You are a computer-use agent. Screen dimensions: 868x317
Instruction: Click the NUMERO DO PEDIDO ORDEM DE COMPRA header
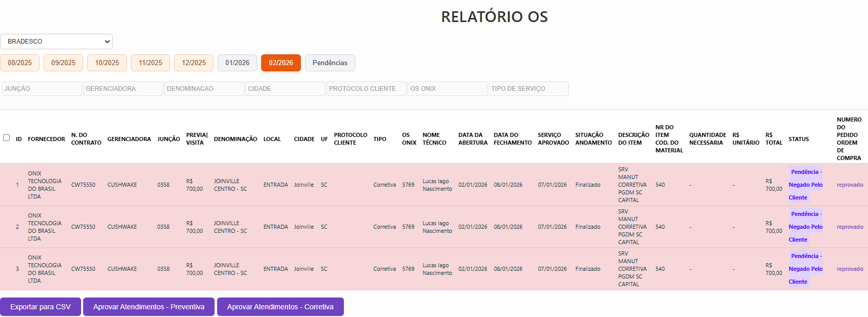849,139
